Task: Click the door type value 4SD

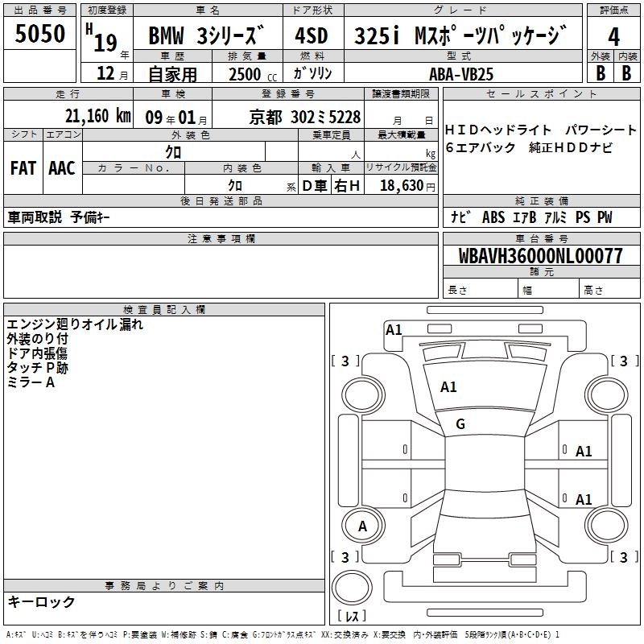Action: 312,35
